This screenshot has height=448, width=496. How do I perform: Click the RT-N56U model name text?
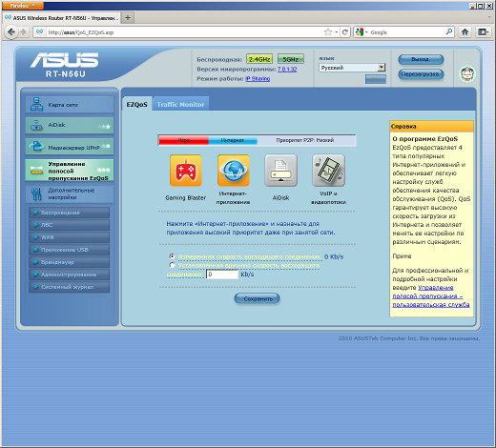pos(65,74)
